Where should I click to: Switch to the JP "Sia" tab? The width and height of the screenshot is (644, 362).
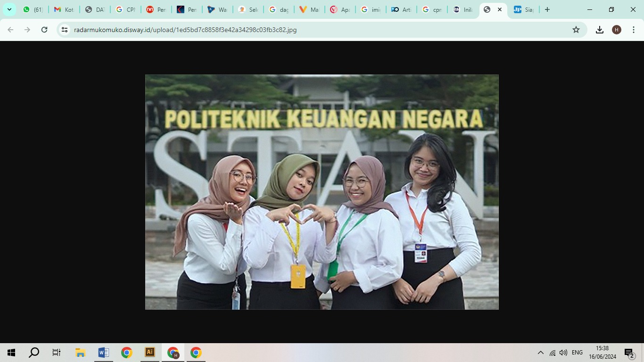coord(524,9)
